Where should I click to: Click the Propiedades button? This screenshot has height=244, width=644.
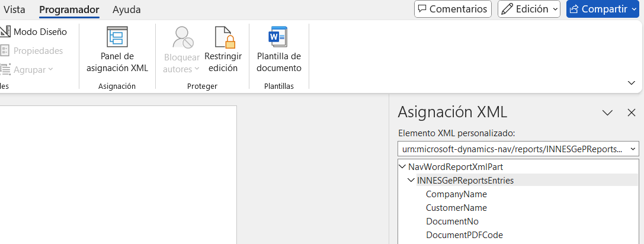(31, 50)
